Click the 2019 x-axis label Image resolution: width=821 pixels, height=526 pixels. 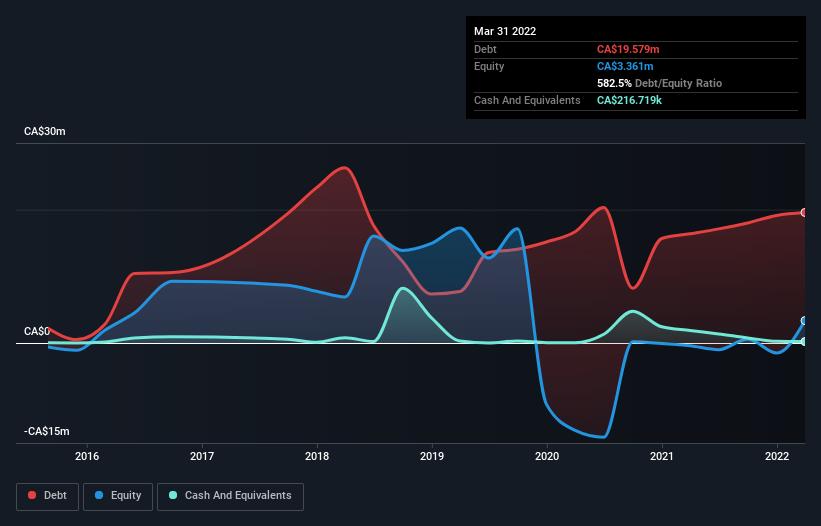click(432, 456)
